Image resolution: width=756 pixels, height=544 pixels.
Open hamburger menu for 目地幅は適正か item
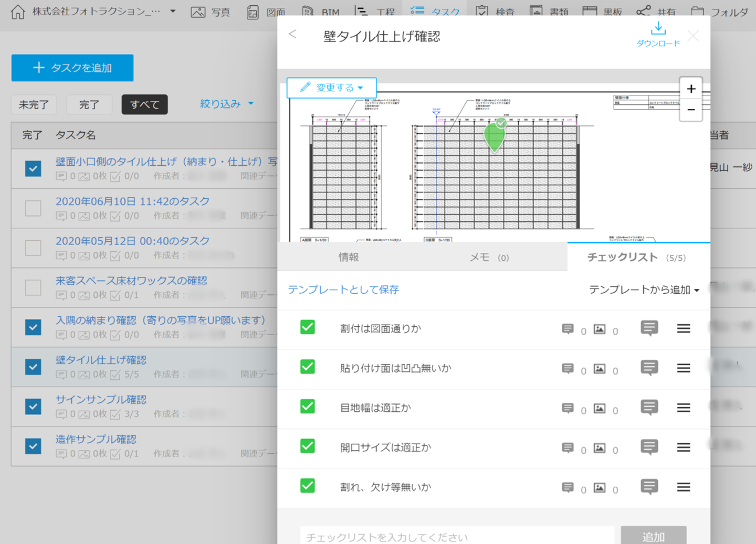683,408
